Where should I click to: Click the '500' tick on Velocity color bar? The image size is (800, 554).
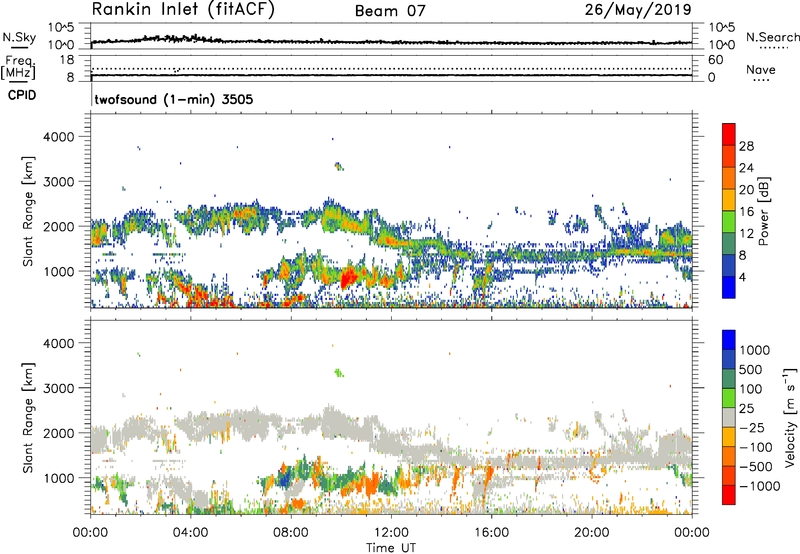(x=750, y=369)
